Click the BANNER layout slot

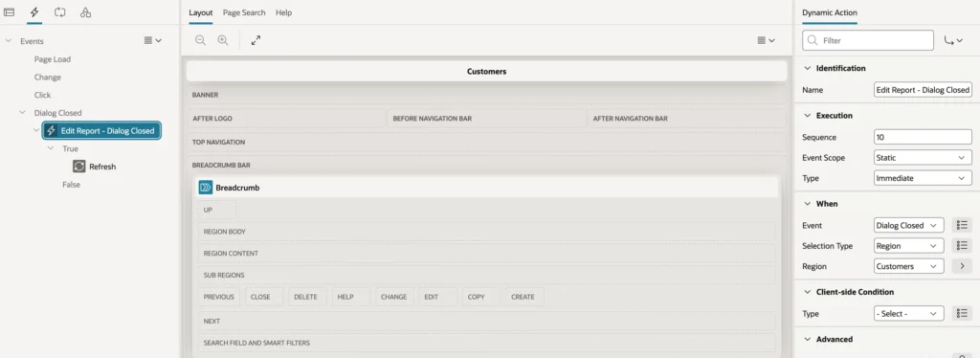(x=486, y=95)
